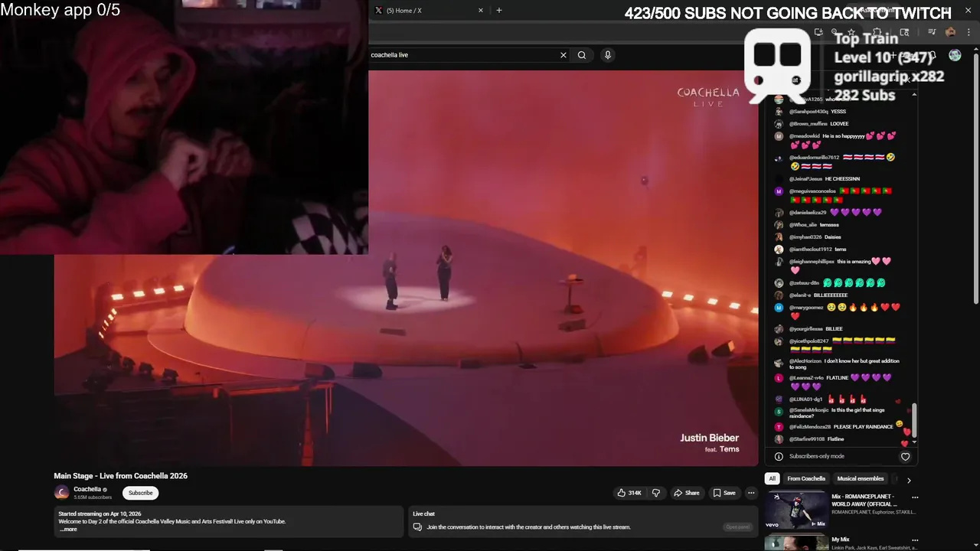The height and width of the screenshot is (551, 980).
Task: Open options for My Mix
Action: [x=914, y=540]
